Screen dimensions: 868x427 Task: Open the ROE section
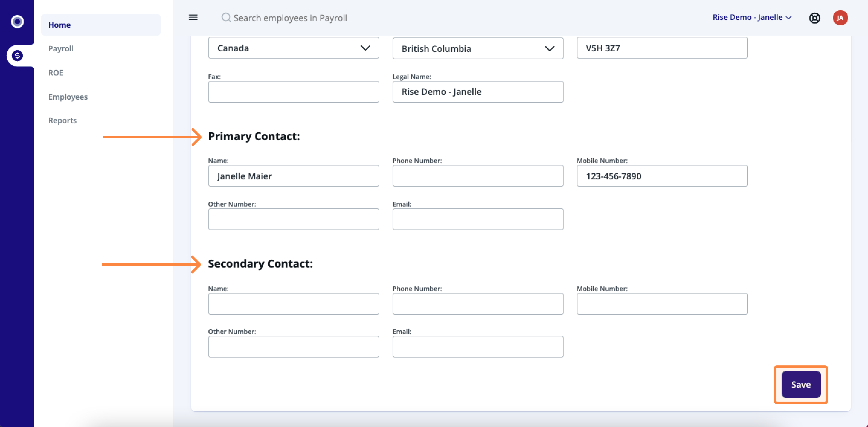click(56, 73)
